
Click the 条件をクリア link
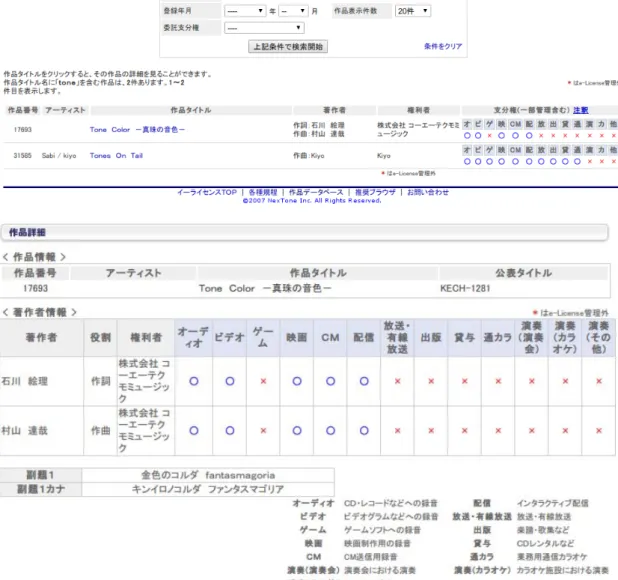tap(443, 46)
